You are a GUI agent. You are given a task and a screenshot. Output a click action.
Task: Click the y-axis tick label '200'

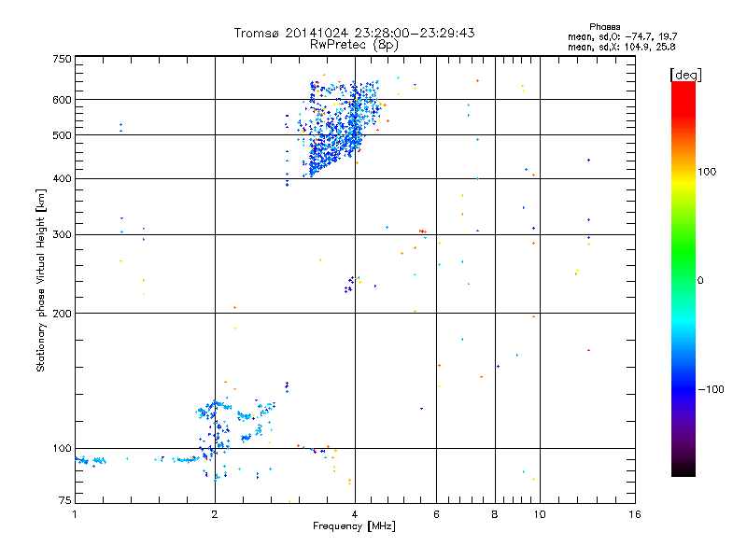[62, 314]
